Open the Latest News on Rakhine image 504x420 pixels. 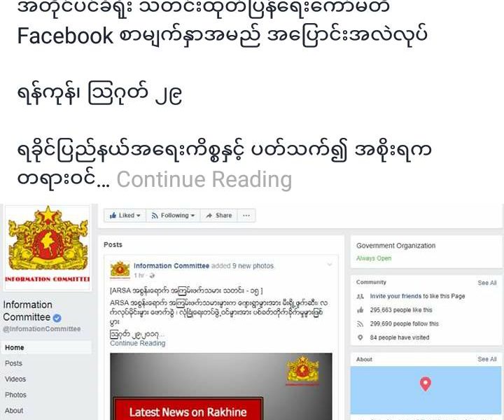pos(221,386)
